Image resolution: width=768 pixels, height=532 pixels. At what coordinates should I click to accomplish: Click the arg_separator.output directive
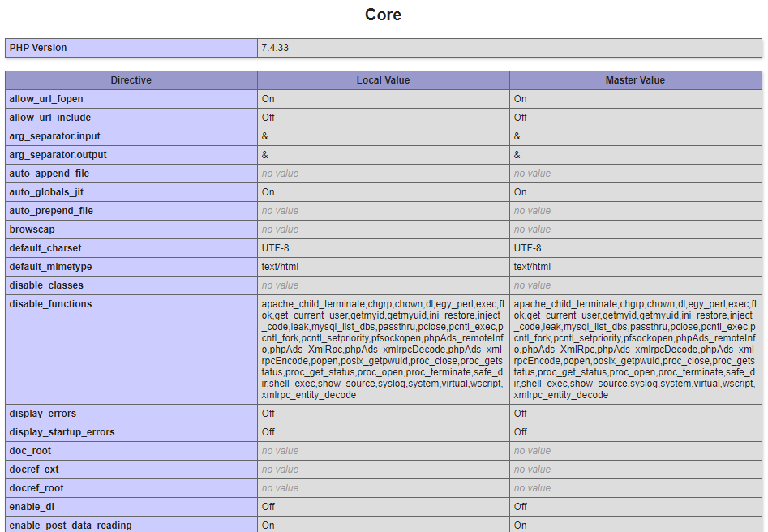[x=58, y=155]
